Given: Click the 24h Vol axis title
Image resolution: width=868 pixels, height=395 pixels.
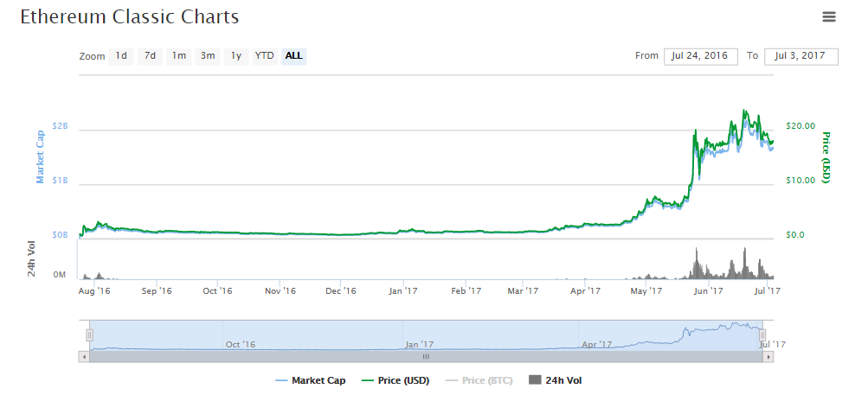Looking at the screenshot, I should [x=31, y=258].
